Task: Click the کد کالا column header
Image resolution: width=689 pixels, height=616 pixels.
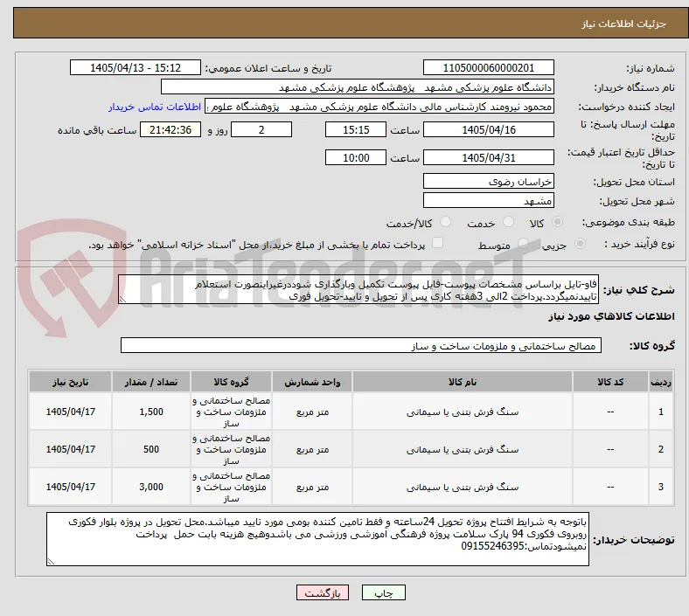Action: coord(610,382)
